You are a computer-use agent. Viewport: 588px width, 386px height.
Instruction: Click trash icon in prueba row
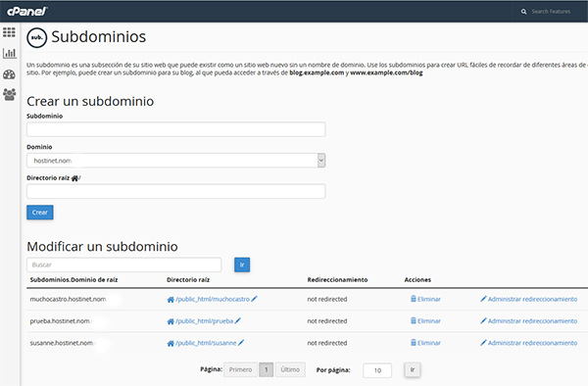[x=414, y=320]
